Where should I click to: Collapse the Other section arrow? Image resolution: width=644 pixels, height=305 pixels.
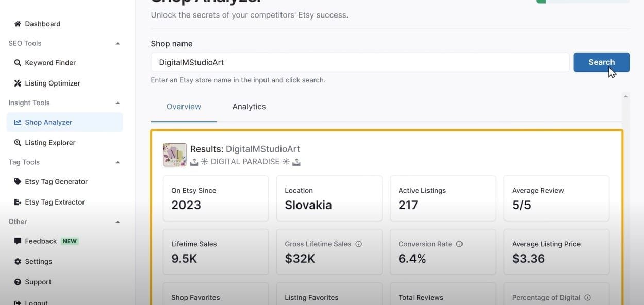click(118, 222)
